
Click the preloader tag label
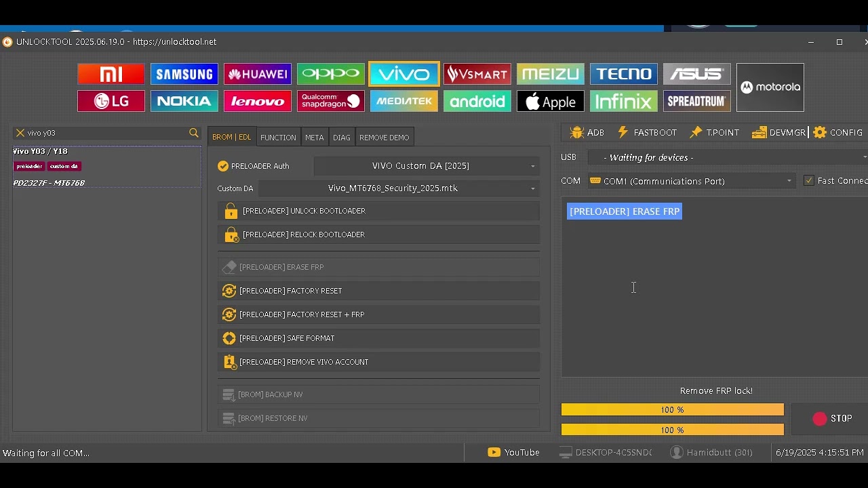[x=29, y=166]
